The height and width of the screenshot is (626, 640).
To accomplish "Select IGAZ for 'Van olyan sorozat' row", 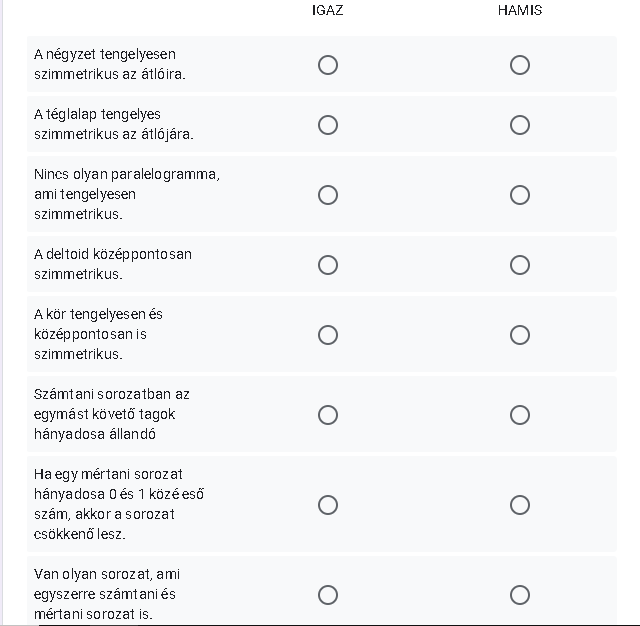I will point(328,595).
